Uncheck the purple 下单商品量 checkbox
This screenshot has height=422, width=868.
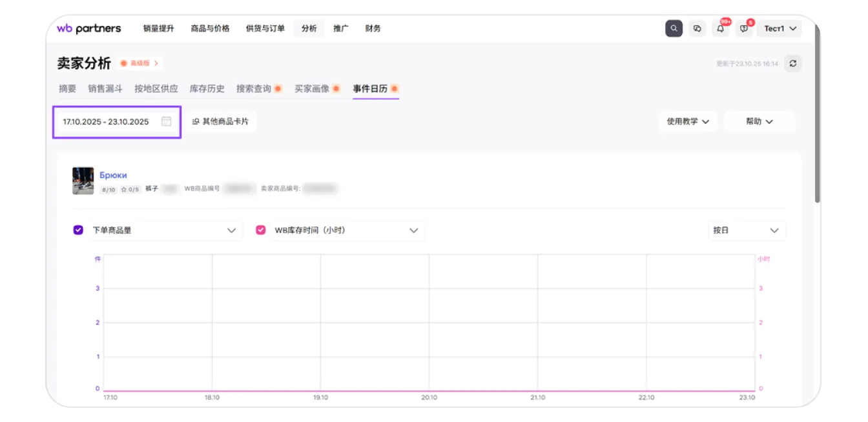tap(78, 230)
